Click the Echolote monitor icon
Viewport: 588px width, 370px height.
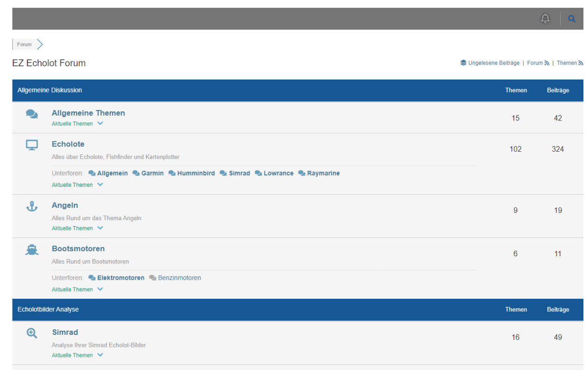(32, 145)
